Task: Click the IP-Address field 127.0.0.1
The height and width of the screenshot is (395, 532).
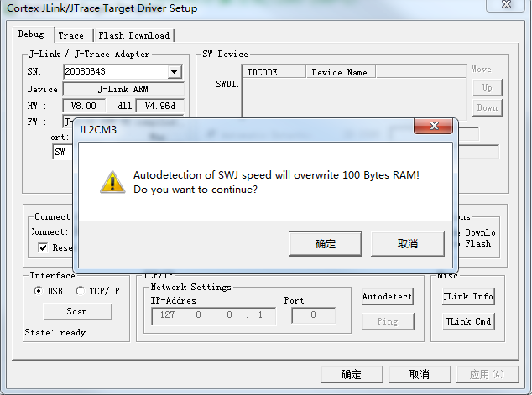Action: [x=213, y=315]
